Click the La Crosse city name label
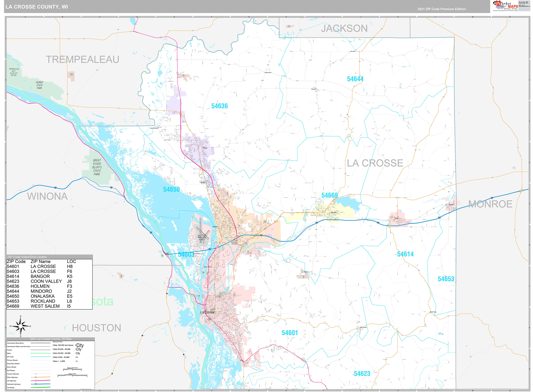This screenshot has height=392, width=533. click(207, 312)
